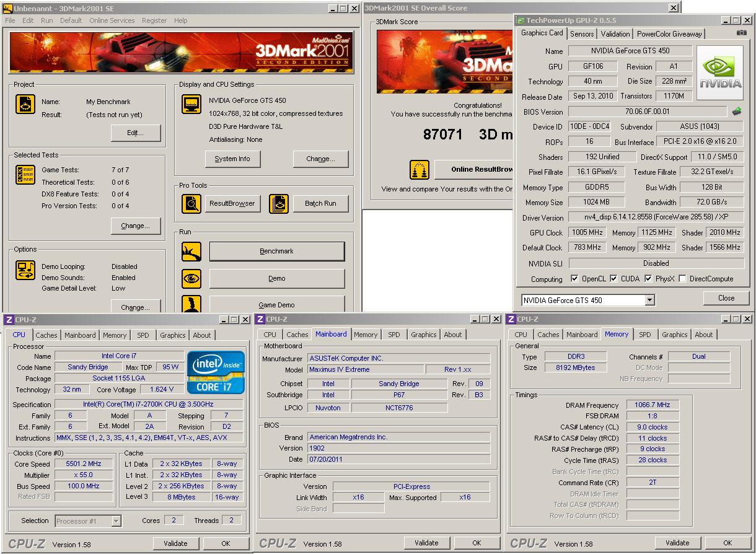Open the Graphics tab in right CPU-Z window

pos(675,335)
